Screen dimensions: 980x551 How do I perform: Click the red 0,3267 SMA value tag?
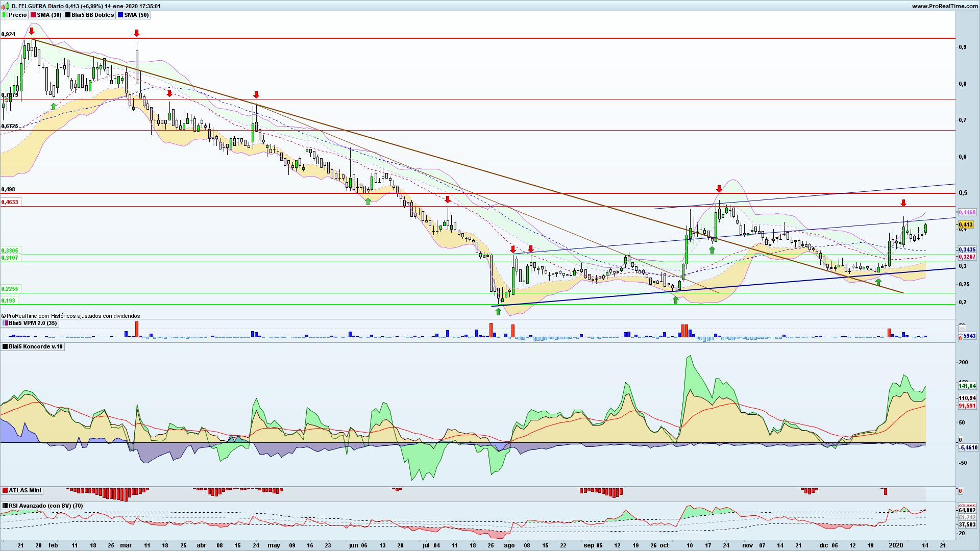click(x=967, y=257)
